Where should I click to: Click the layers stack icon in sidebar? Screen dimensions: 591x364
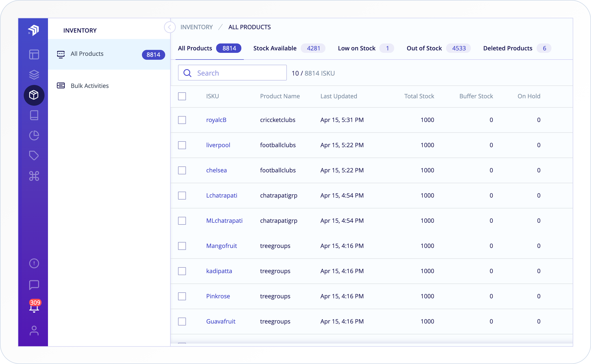tap(34, 75)
